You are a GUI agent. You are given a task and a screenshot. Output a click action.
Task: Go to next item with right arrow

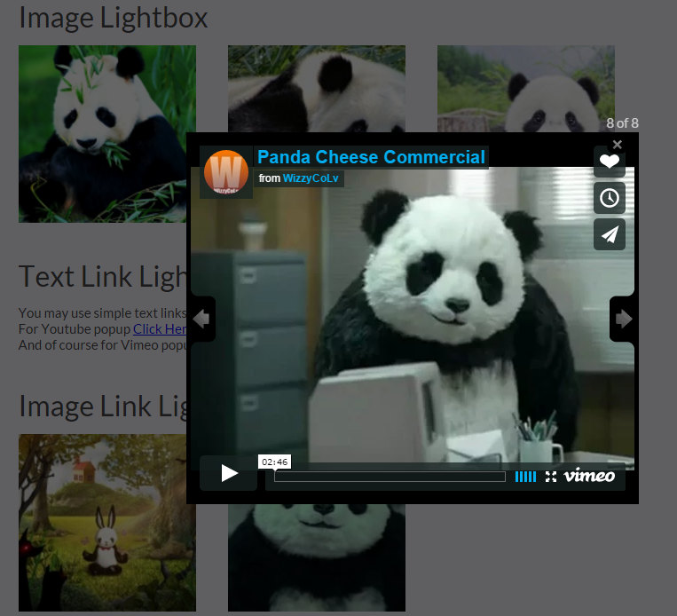[623, 320]
